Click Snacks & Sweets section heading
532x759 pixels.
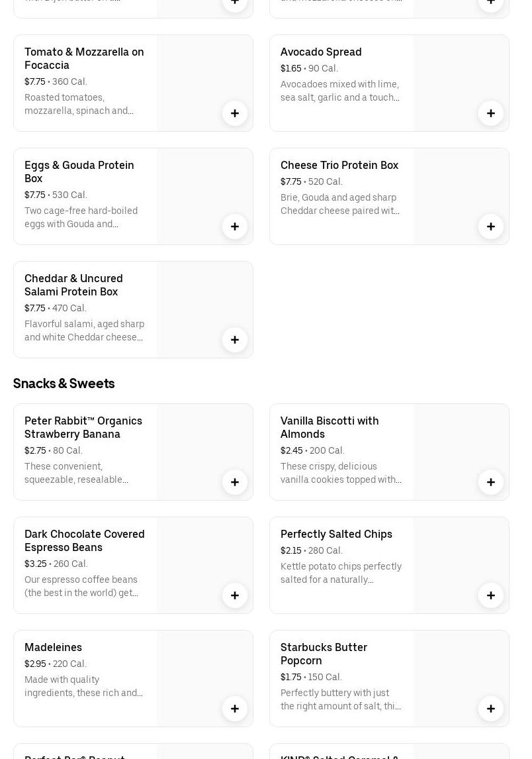pos(64,383)
